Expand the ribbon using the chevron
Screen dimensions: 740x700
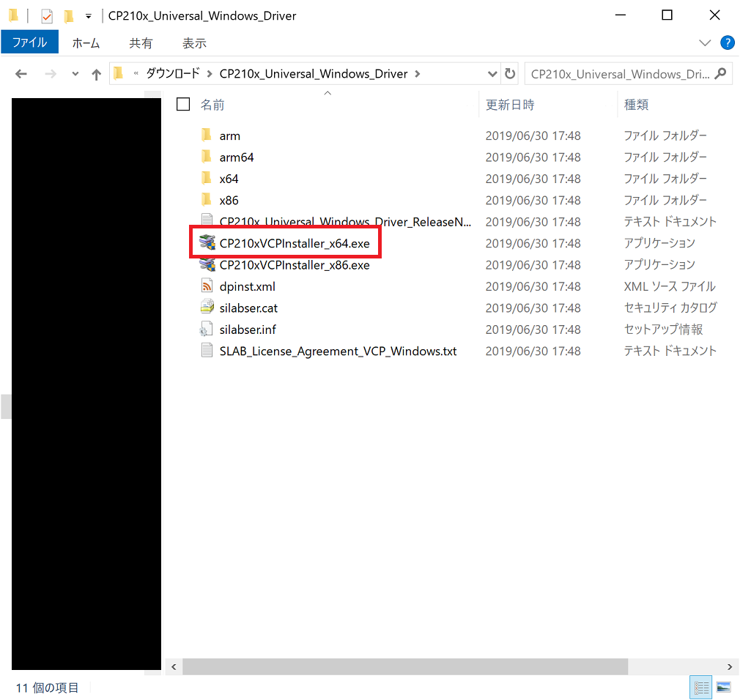click(x=706, y=43)
